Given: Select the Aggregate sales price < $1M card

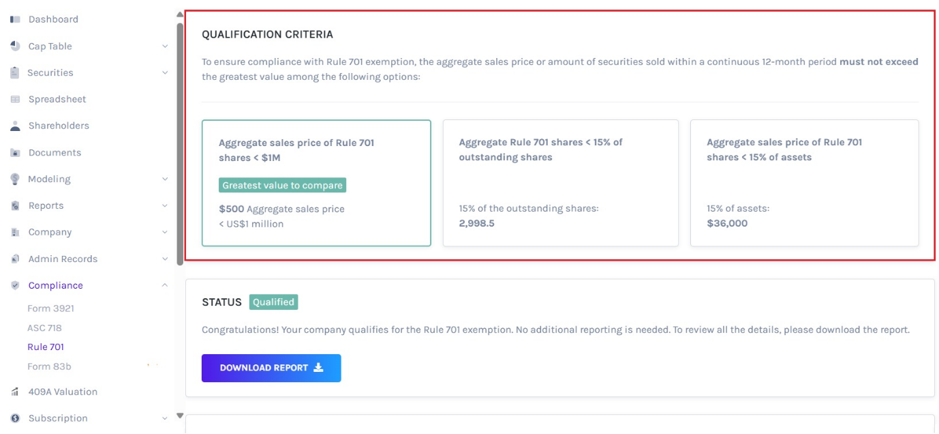Looking at the screenshot, I should pos(316,183).
